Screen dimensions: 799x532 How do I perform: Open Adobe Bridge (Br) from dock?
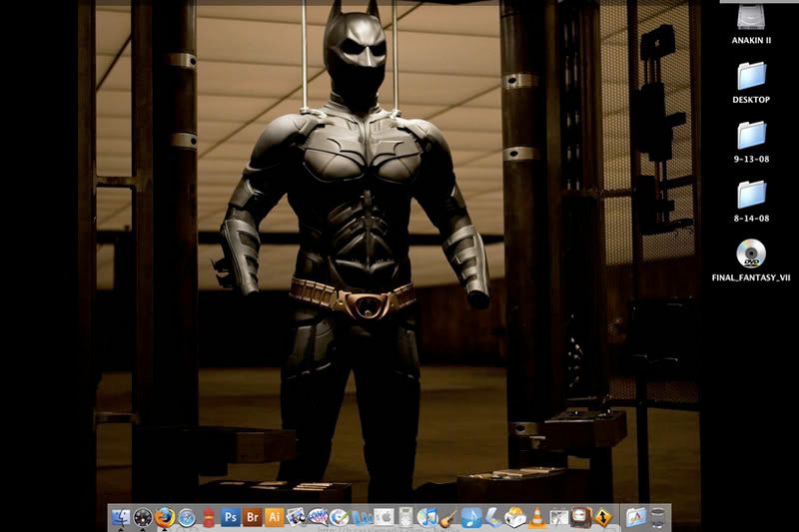pos(253,517)
